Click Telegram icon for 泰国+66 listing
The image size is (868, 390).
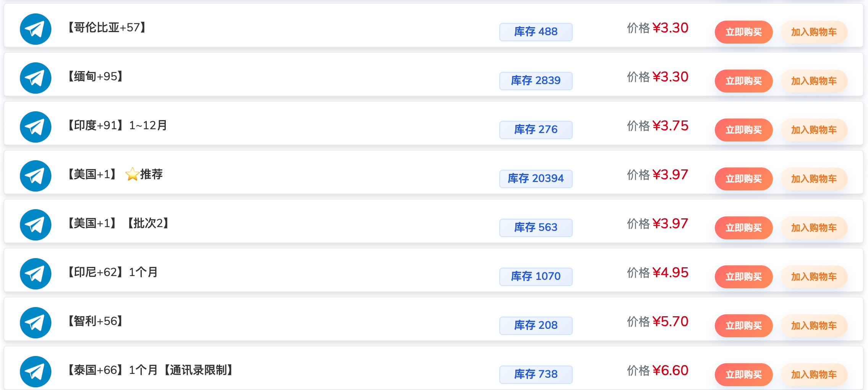coord(36,372)
